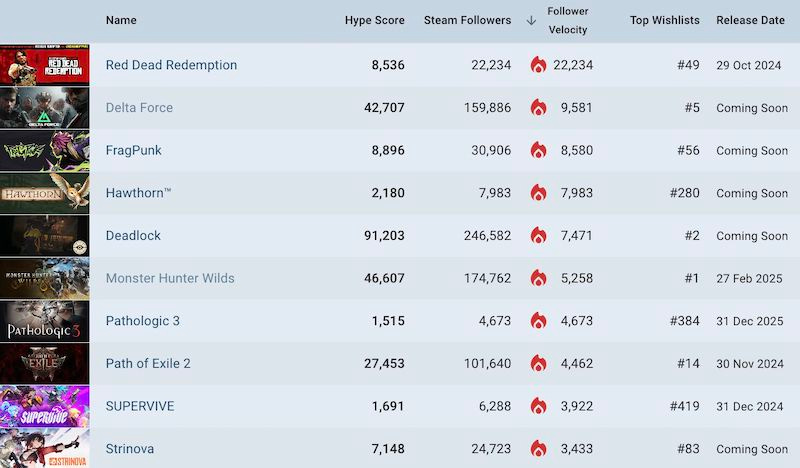800x468 pixels.
Task: Open the Delta Force game link
Action: coord(139,108)
